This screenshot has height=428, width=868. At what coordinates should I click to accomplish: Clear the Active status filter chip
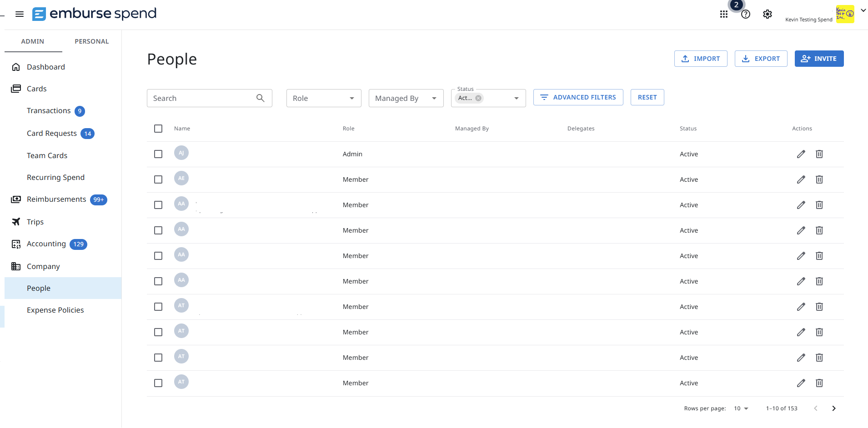(478, 98)
